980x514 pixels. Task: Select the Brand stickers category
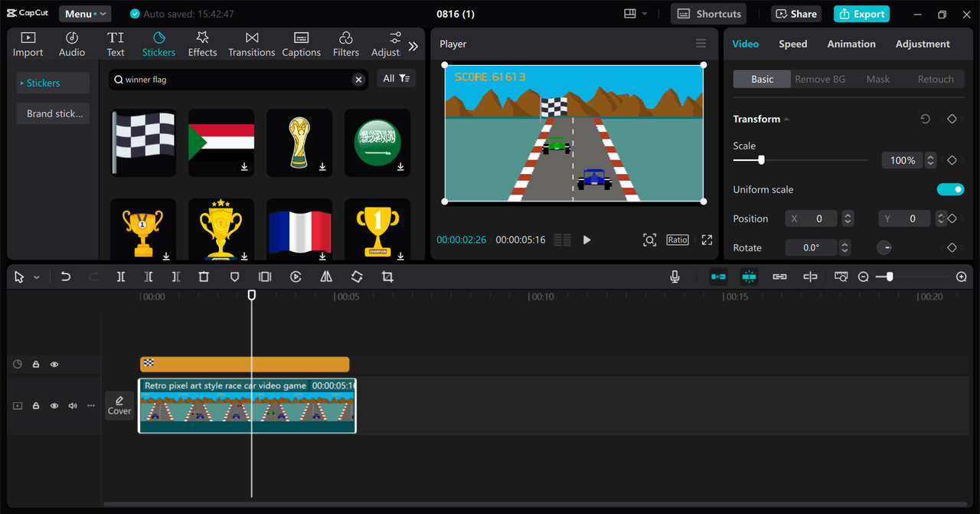click(53, 113)
